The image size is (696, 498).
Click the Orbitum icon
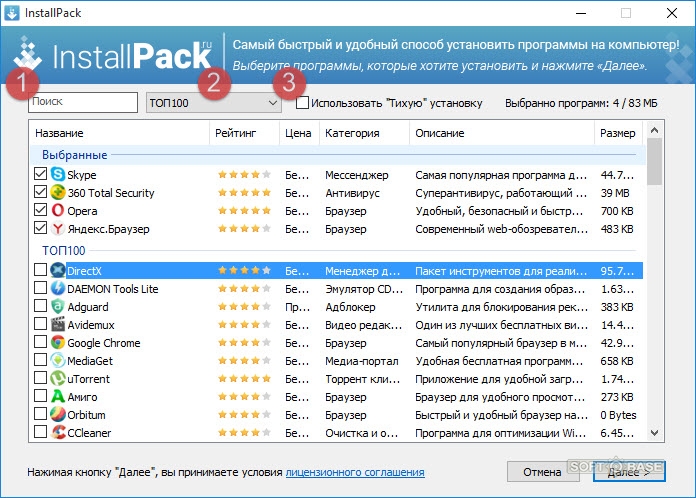point(58,414)
